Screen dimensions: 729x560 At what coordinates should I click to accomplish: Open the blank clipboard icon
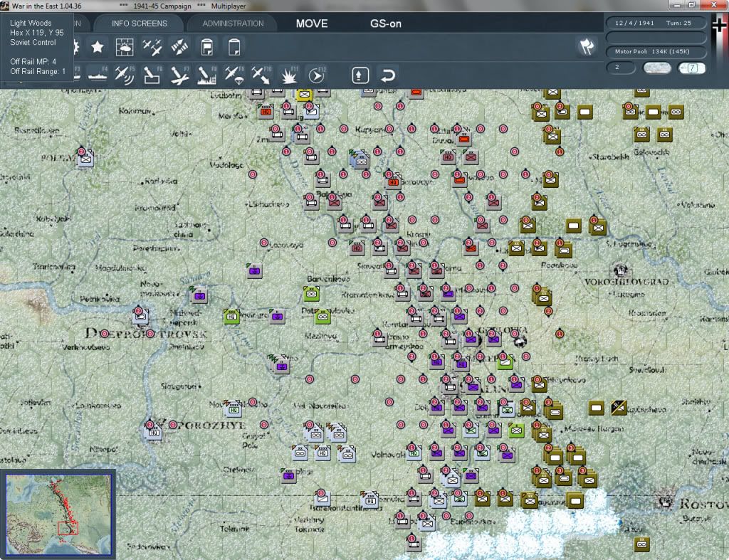click(x=234, y=47)
